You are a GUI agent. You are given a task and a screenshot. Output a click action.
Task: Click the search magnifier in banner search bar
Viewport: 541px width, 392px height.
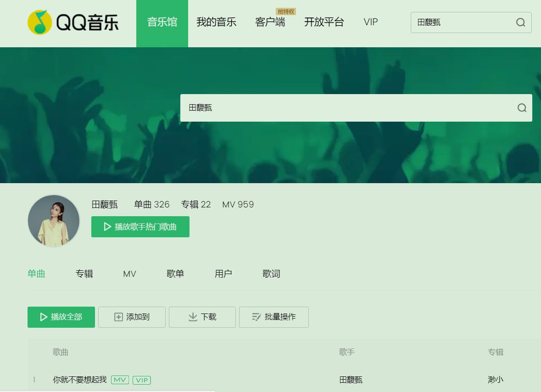pos(522,108)
